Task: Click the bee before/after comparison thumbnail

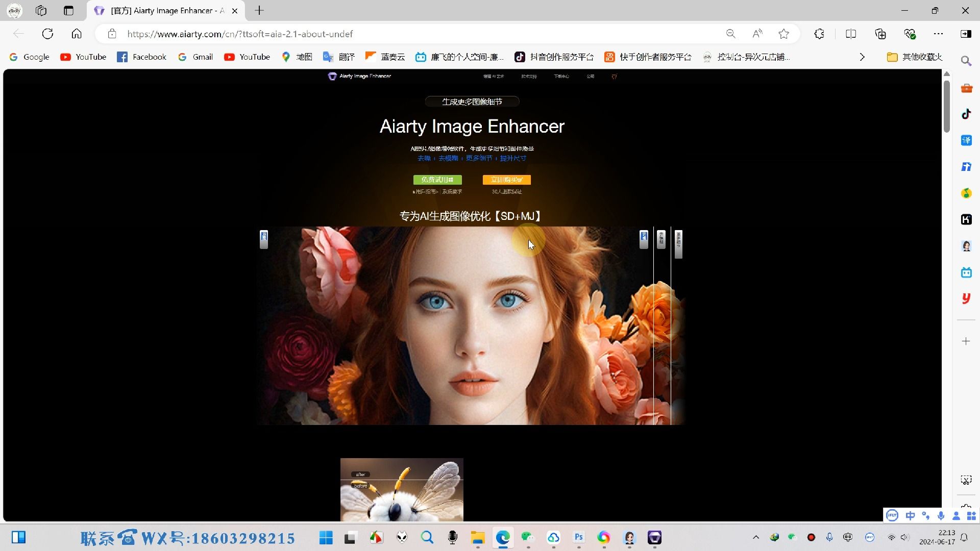Action: 402,489
